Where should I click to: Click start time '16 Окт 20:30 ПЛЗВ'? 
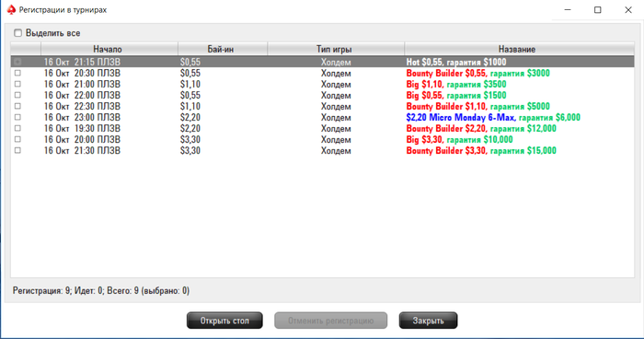pyautogui.click(x=82, y=73)
